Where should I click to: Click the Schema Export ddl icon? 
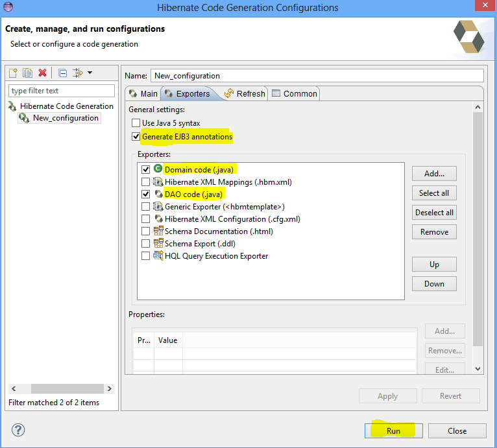point(158,243)
